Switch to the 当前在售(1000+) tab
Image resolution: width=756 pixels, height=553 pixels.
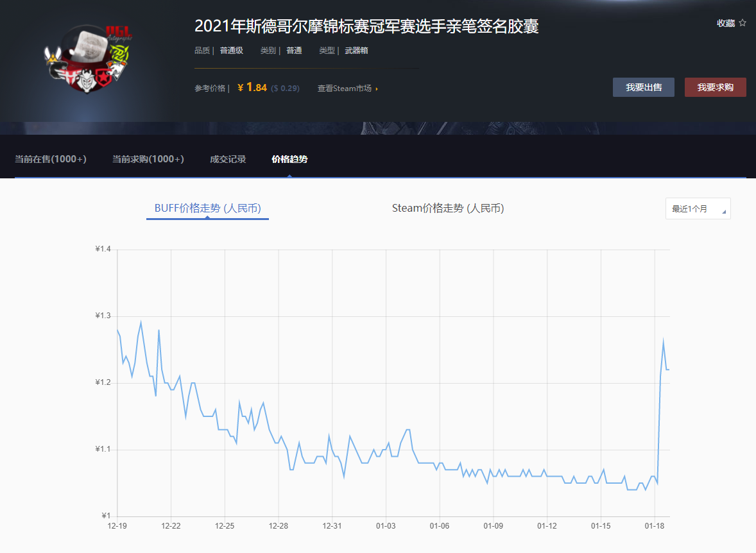coord(51,159)
